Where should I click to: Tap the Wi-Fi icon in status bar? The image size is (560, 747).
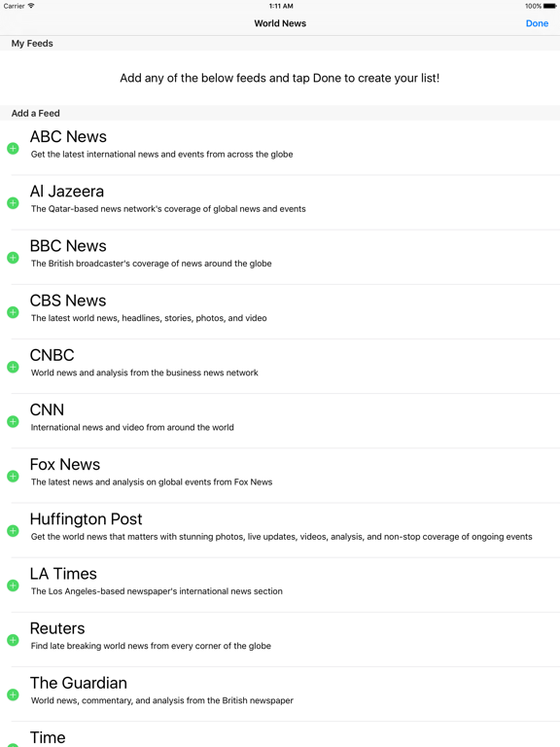pos(31,6)
